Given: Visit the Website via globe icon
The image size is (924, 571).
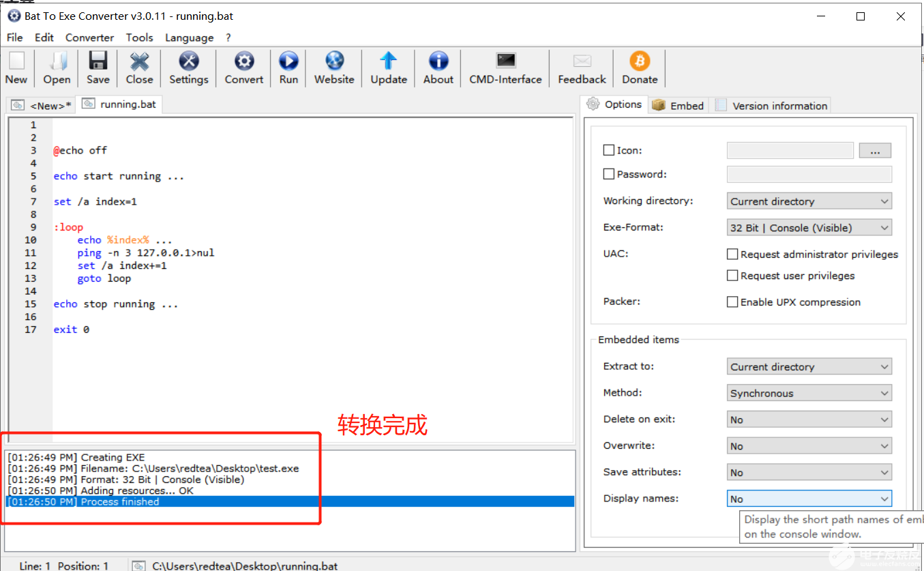Looking at the screenshot, I should coord(334,68).
